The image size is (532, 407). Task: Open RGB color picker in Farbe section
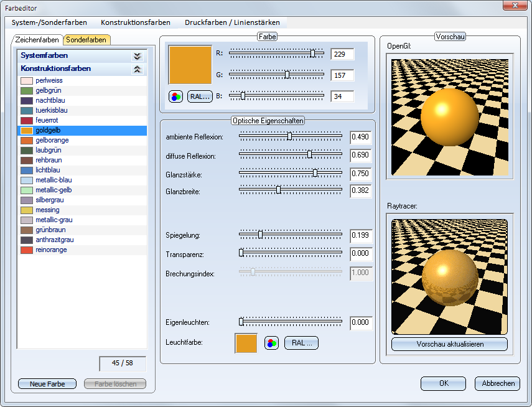tap(175, 96)
